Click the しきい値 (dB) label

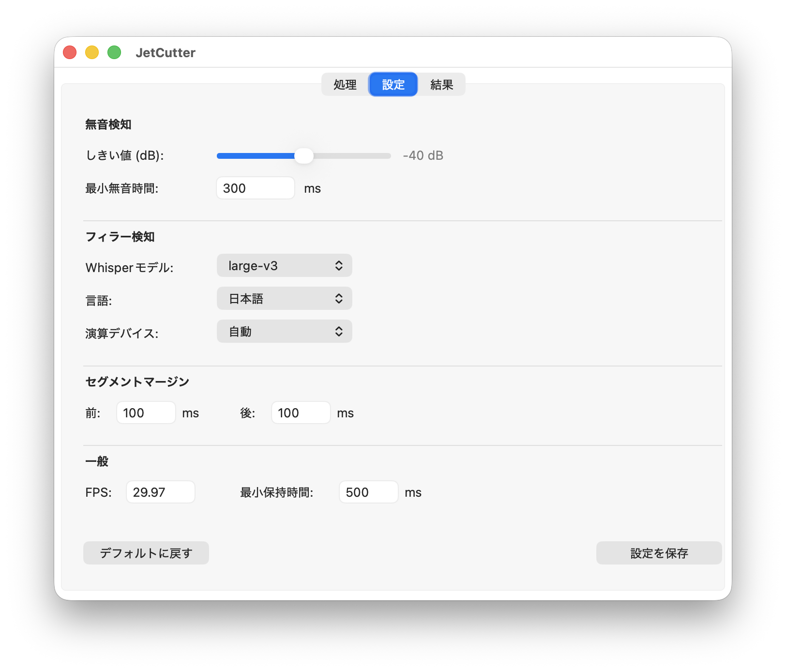(x=125, y=155)
